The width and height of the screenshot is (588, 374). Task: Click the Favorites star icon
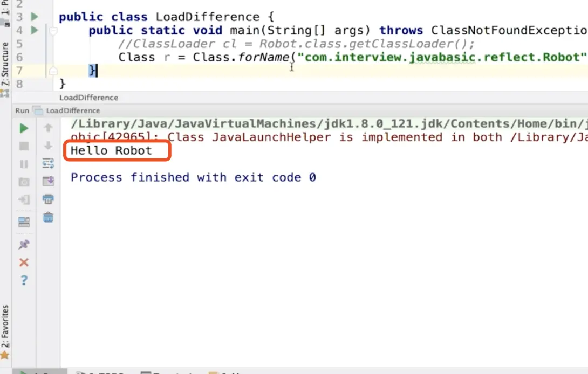[x=5, y=355]
